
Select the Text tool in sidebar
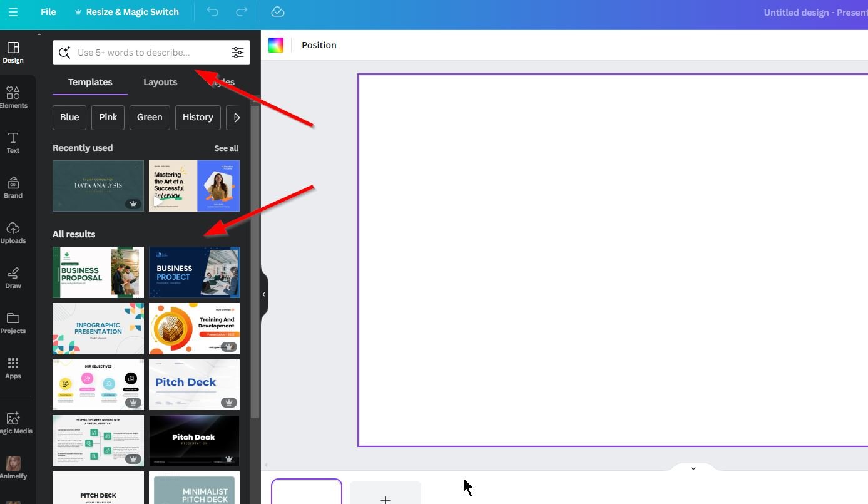pos(13,142)
